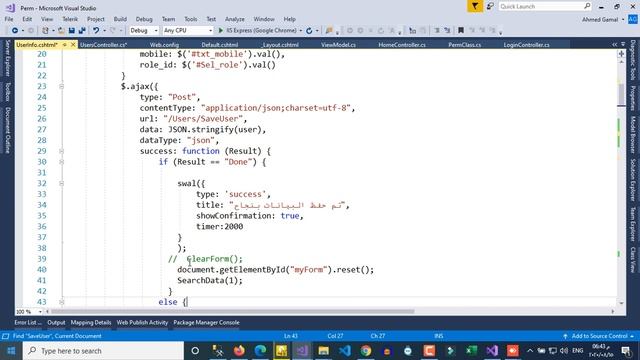640x360 pixels.
Task: Open the Build menu
Action: point(120,19)
